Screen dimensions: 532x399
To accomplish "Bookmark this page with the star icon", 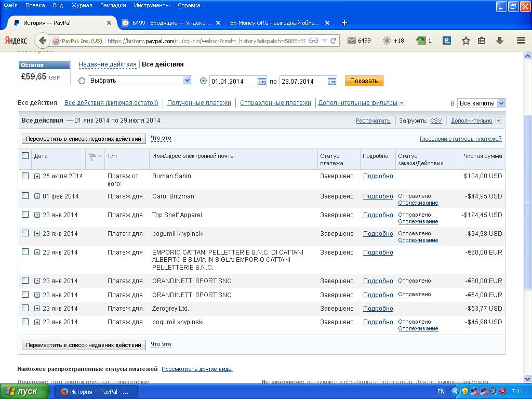I will [x=466, y=41].
